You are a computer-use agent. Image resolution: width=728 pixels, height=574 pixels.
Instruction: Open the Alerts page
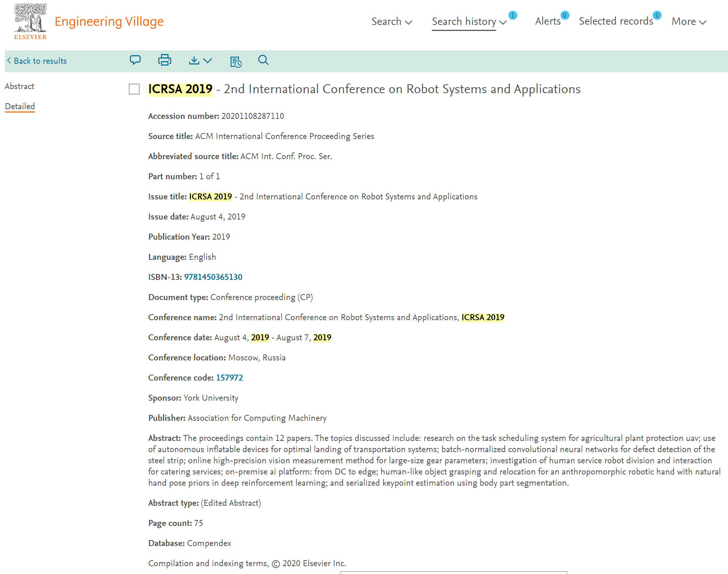(548, 21)
